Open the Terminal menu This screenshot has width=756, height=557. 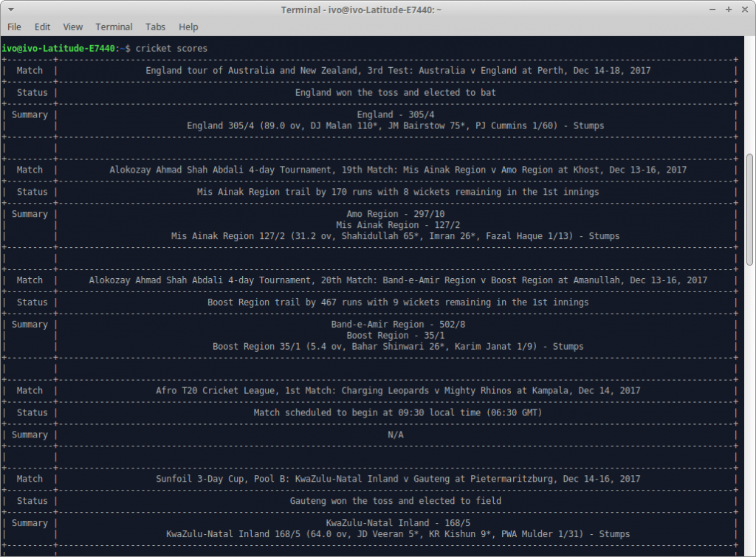coord(114,27)
